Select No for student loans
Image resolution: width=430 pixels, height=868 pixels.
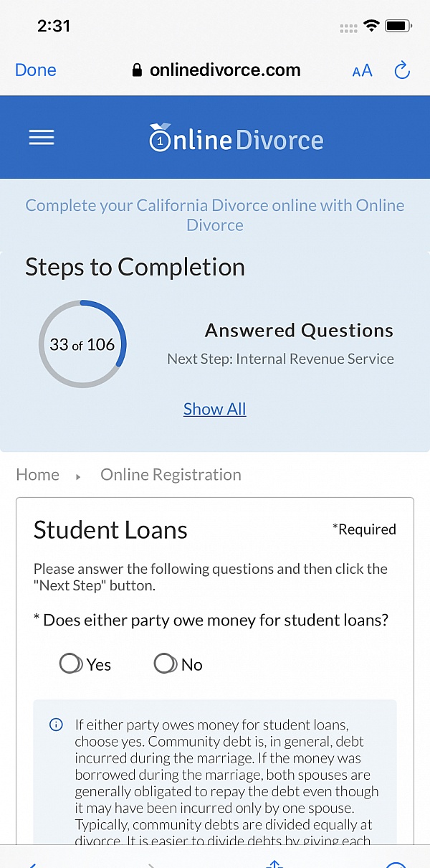166,664
